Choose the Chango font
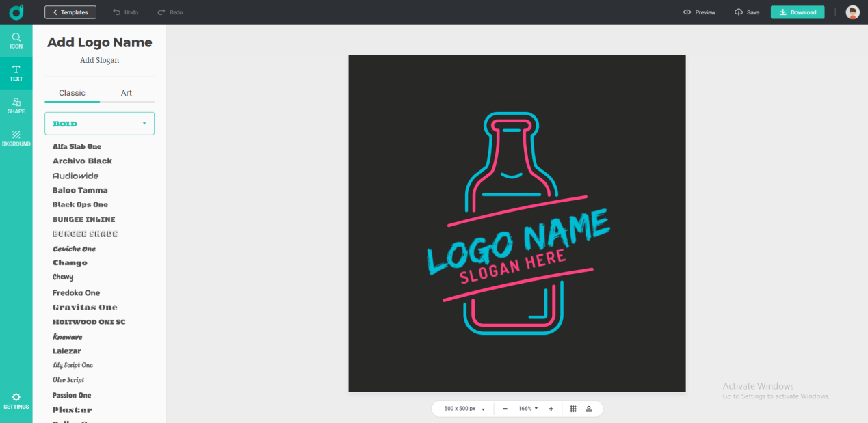 70,262
